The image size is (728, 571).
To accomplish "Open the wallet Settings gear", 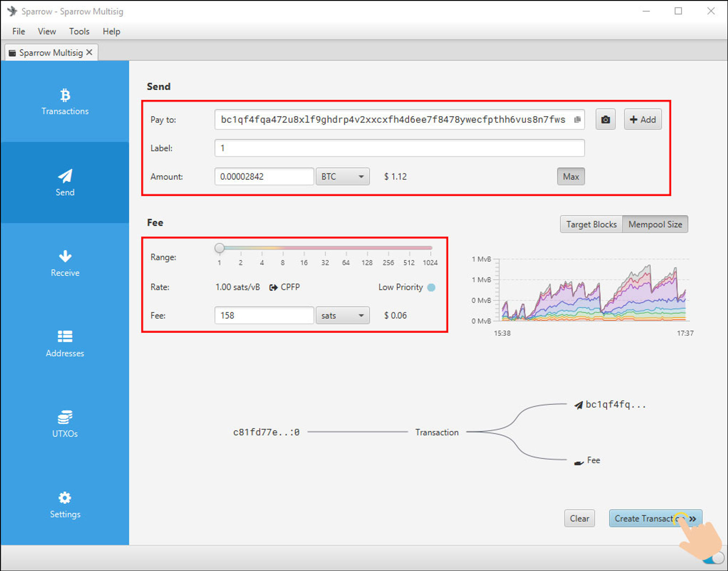I will click(65, 497).
